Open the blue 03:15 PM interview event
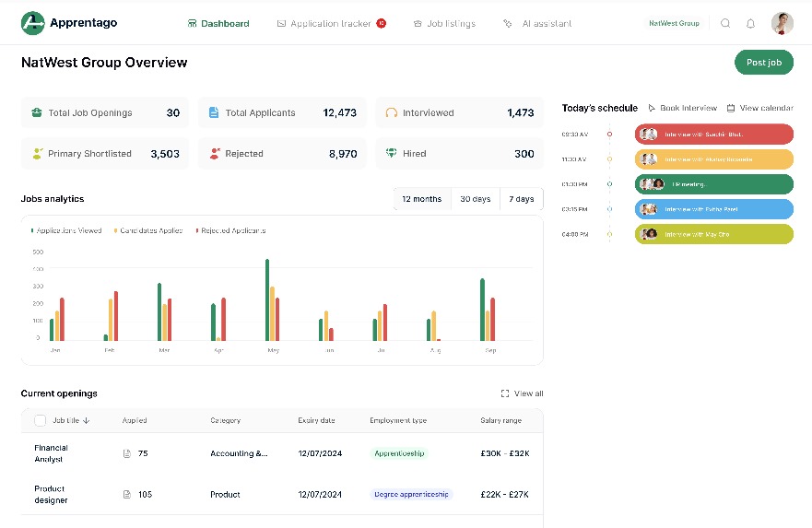The height and width of the screenshot is (528, 812). [x=714, y=209]
